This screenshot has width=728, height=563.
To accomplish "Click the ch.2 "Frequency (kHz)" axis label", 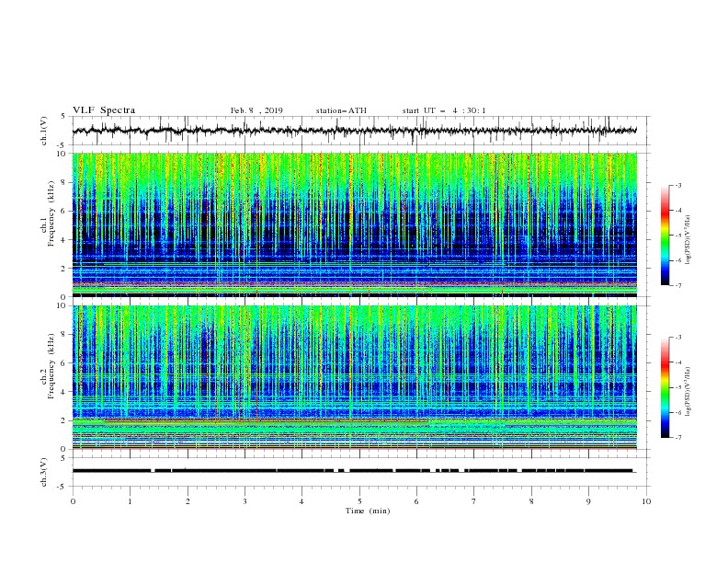I will click(x=51, y=366).
